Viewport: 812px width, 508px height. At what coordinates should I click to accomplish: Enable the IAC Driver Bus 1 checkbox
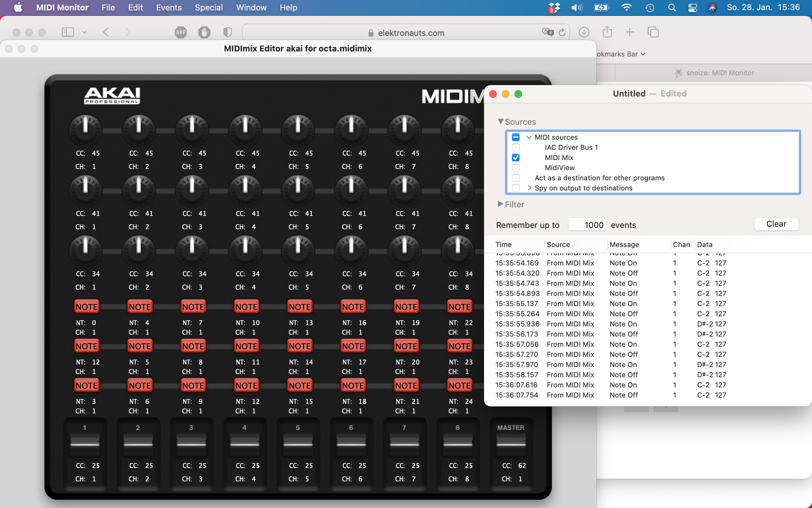pyautogui.click(x=516, y=147)
